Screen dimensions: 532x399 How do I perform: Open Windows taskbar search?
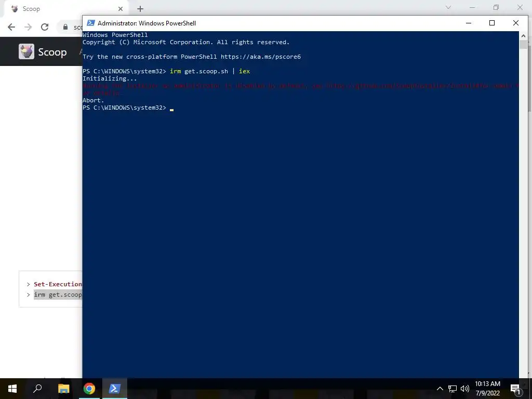pos(37,389)
